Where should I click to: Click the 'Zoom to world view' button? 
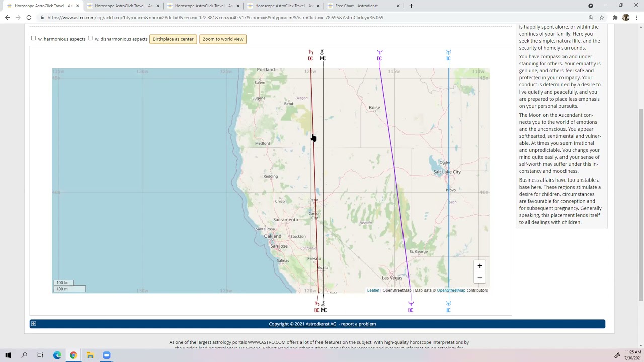point(223,39)
